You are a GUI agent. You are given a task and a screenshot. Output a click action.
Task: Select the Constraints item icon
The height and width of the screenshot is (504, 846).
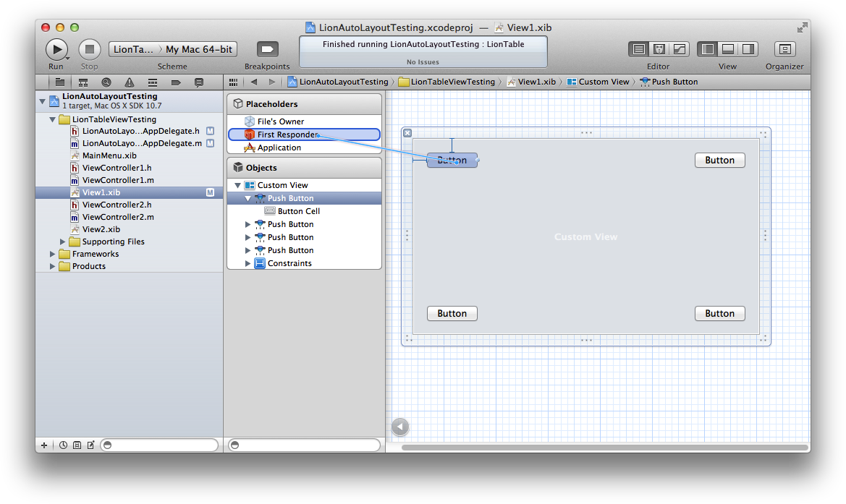(260, 264)
